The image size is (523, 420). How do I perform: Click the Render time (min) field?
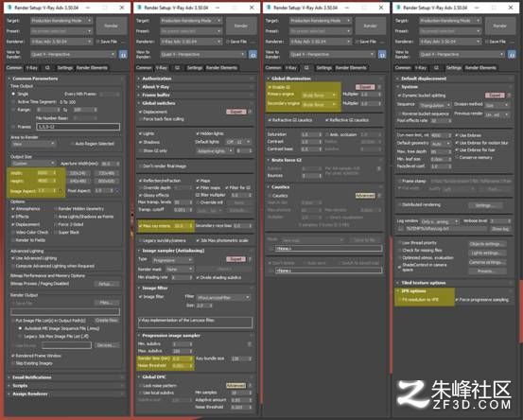(x=181, y=359)
